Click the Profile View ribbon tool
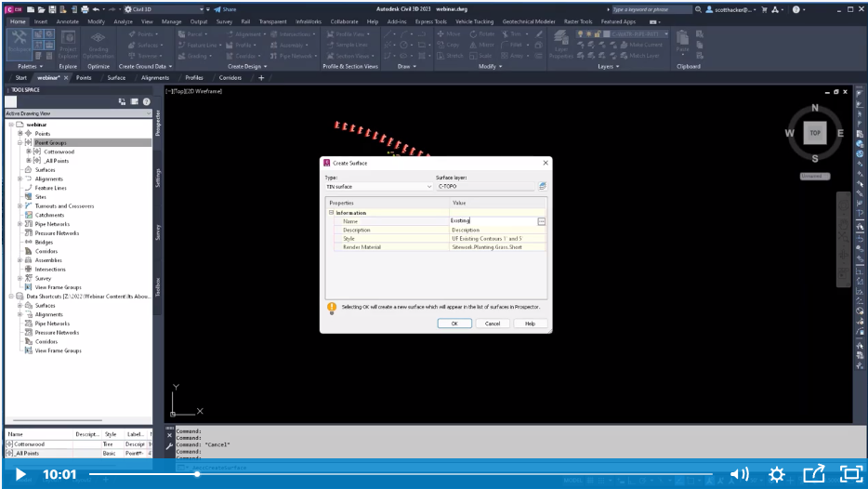 (349, 34)
